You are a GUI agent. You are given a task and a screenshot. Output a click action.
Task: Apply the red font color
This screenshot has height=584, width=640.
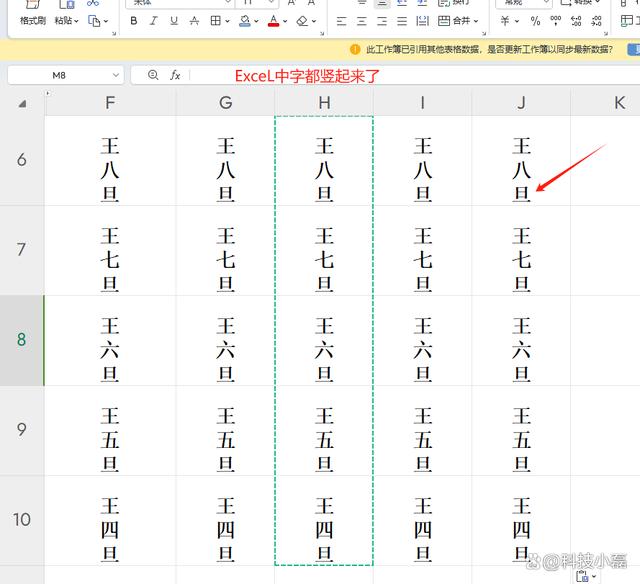click(x=273, y=21)
